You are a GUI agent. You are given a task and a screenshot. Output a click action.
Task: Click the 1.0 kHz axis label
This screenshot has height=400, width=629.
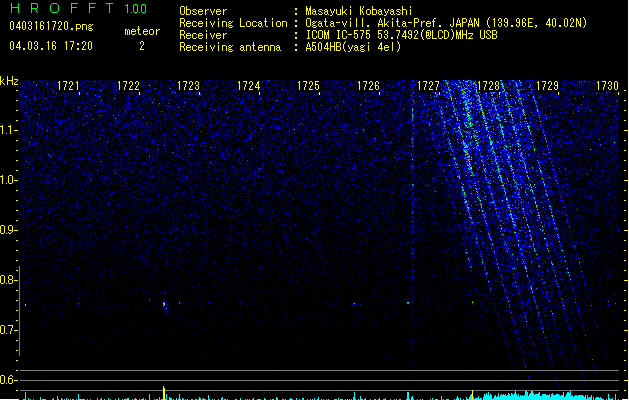coord(8,180)
